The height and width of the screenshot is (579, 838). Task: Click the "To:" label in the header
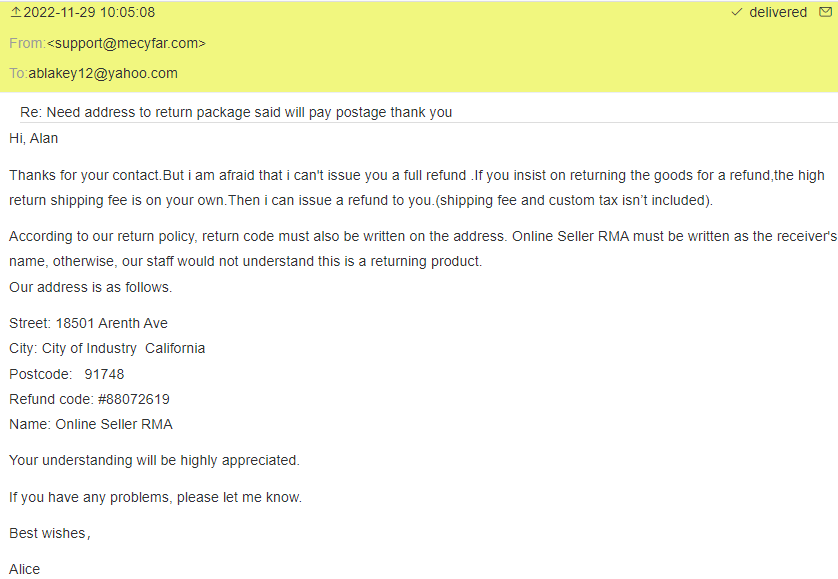point(18,73)
